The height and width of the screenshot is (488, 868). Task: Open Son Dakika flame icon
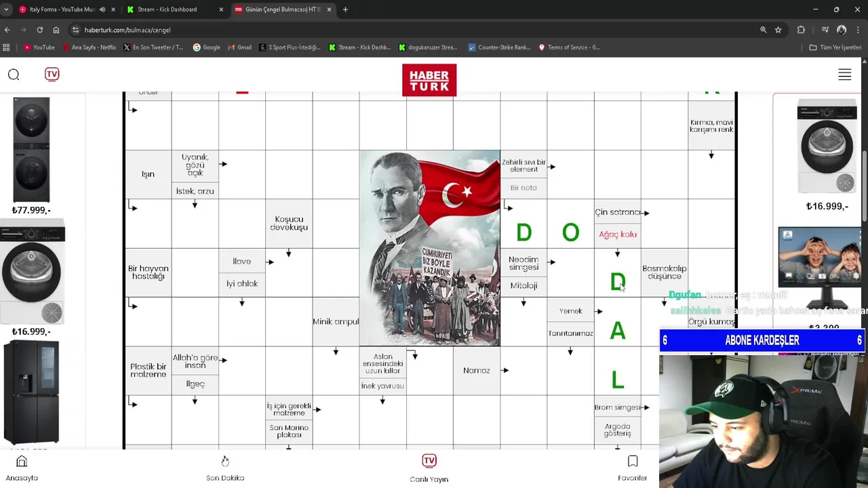tap(225, 468)
